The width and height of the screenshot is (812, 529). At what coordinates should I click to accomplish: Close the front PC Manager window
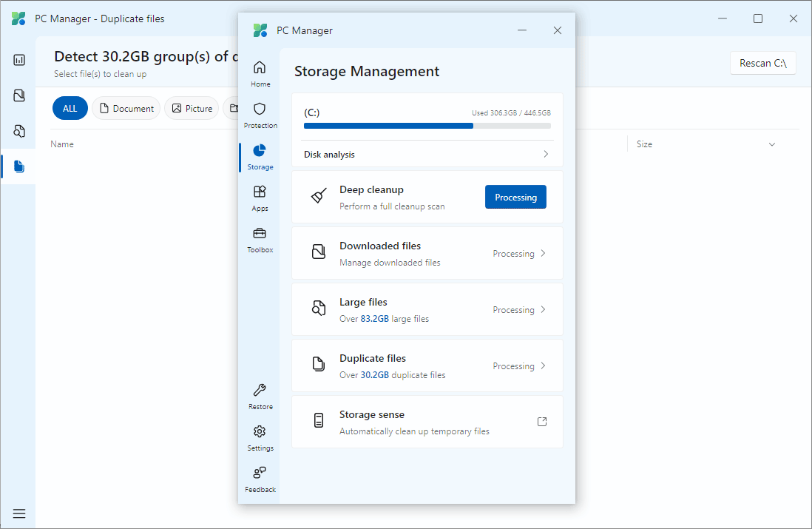pyautogui.click(x=557, y=30)
